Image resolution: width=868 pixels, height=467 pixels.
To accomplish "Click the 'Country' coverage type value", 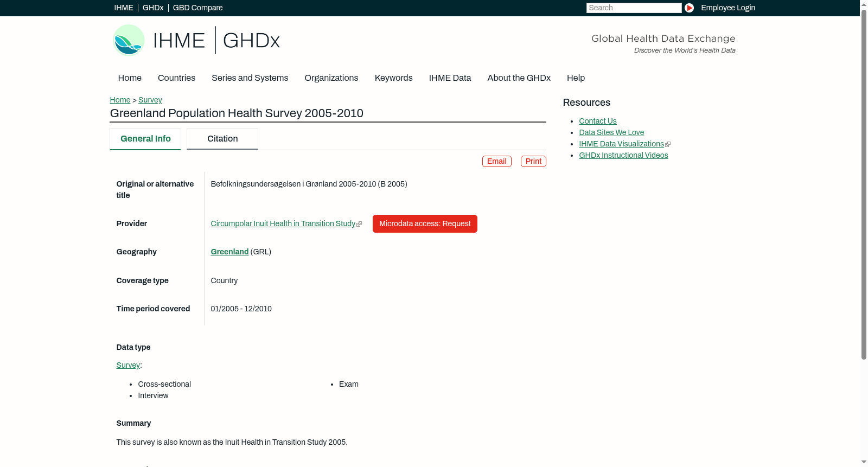I will pos(224,281).
